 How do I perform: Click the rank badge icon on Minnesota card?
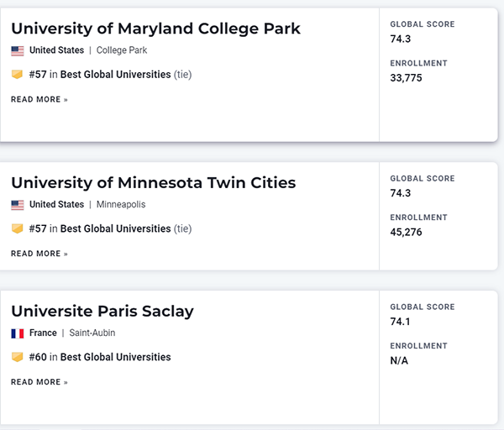pos(18,228)
